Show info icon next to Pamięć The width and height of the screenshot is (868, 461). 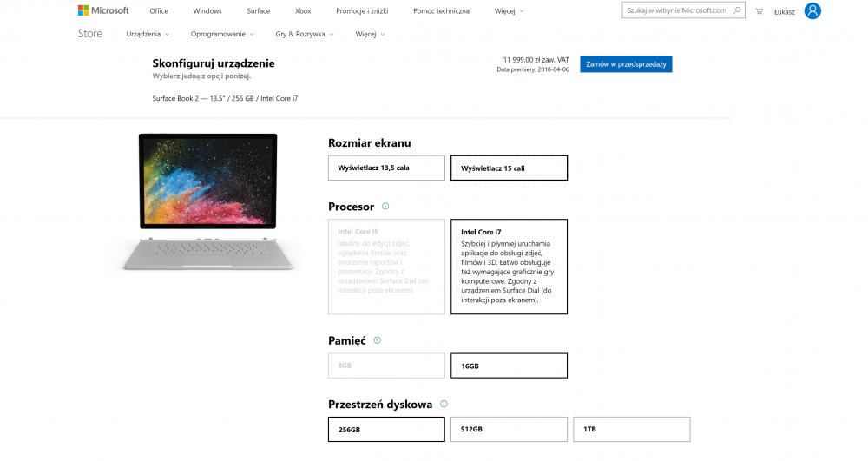377,340
